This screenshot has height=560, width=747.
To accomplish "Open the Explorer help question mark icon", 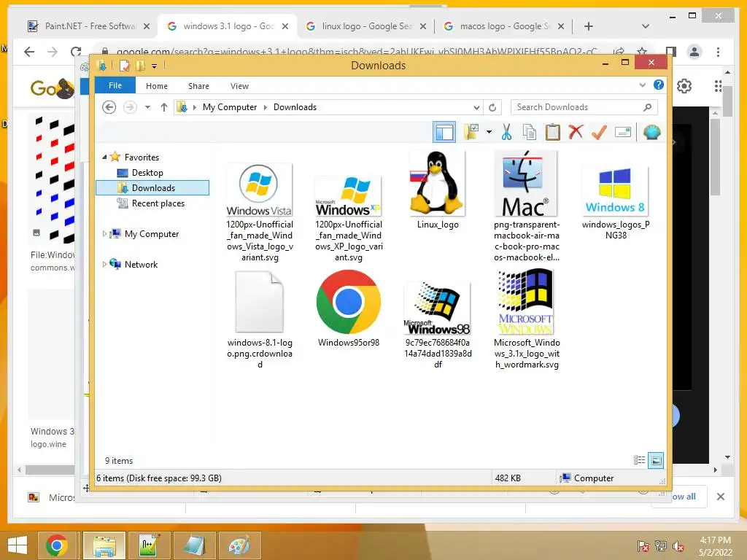I will (659, 85).
